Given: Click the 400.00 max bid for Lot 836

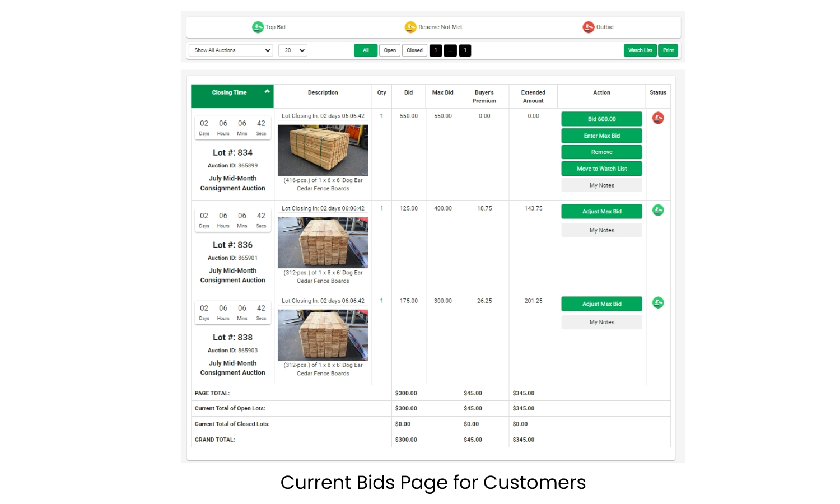Looking at the screenshot, I should [442, 208].
